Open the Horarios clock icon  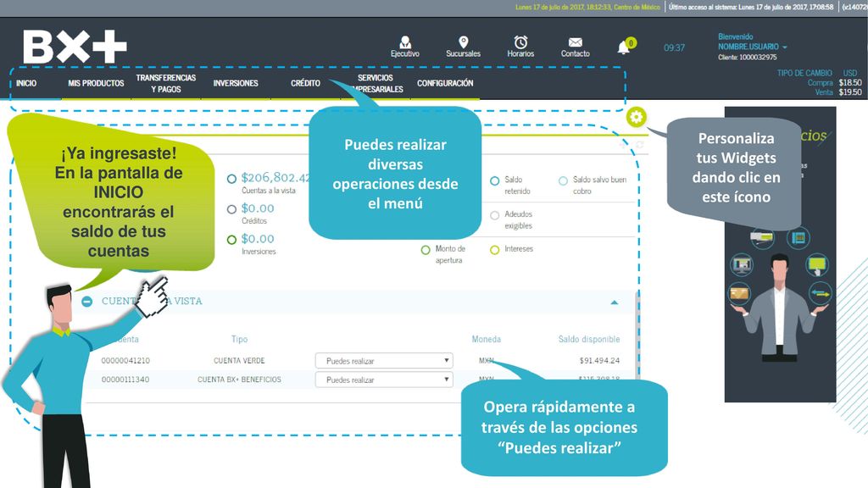coord(520,42)
